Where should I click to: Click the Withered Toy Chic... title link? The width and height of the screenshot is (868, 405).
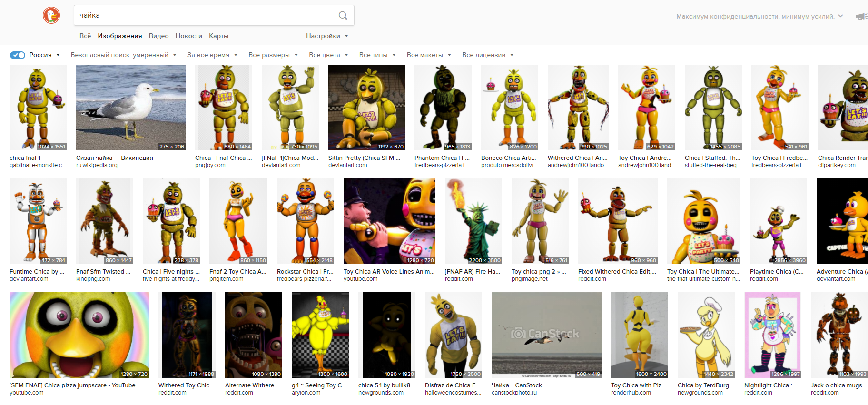[x=186, y=385]
